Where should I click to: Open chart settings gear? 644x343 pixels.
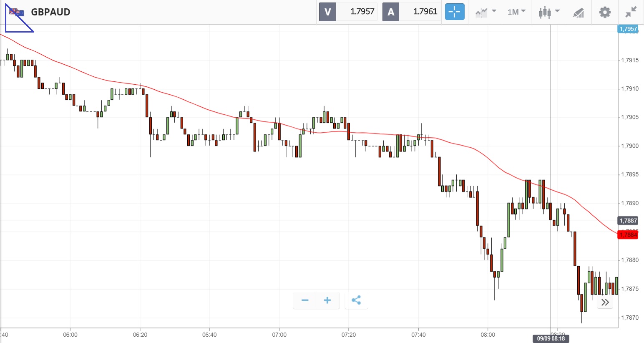pyautogui.click(x=605, y=12)
